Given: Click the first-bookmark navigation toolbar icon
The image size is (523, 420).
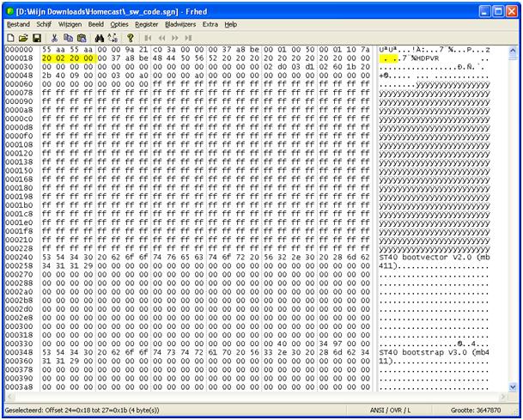Looking at the screenshot, I should coord(148,38).
